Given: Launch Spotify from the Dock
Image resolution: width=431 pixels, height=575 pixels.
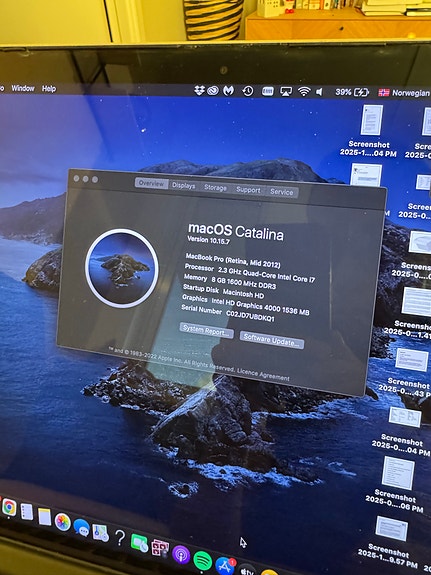Looking at the screenshot, I should coord(202,560).
